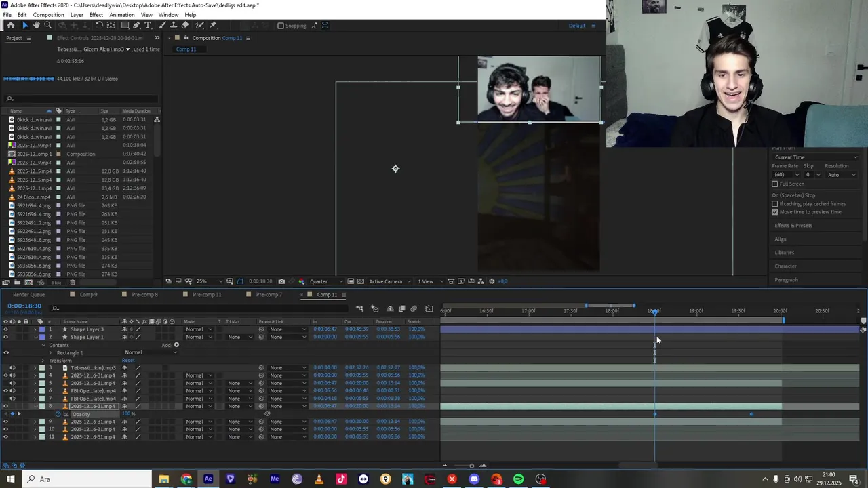868x488 pixels.
Task: Select the Type text tool
Action: [148, 25]
